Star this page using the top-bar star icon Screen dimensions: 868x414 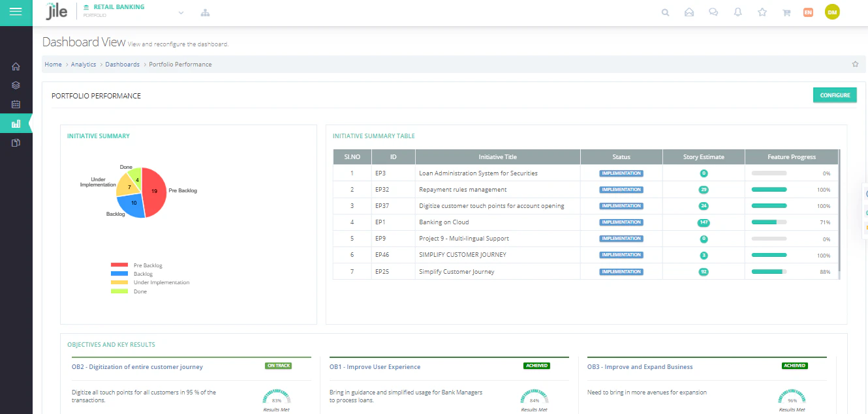(x=762, y=12)
